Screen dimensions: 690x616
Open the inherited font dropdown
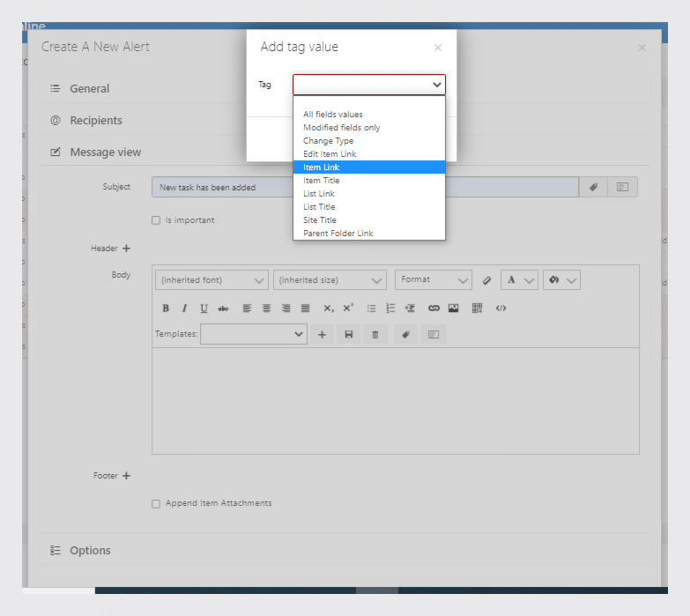[x=211, y=280]
